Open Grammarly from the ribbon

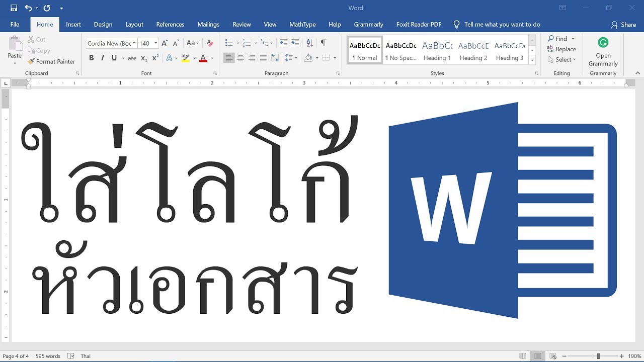point(603,51)
